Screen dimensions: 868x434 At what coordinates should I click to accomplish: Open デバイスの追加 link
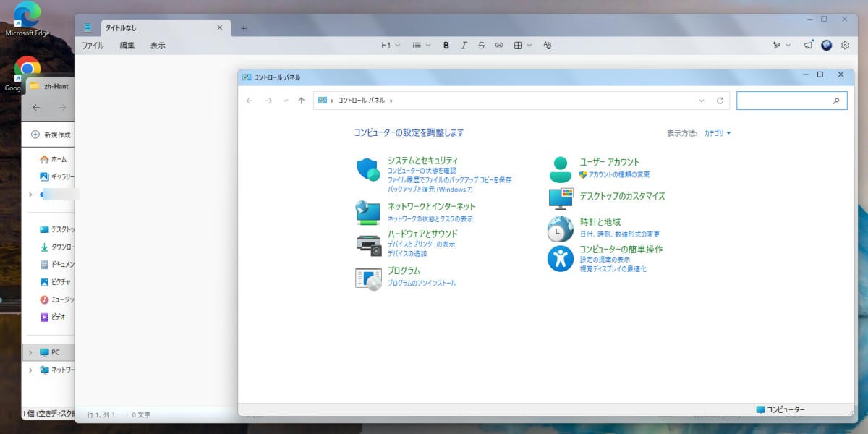coord(407,253)
